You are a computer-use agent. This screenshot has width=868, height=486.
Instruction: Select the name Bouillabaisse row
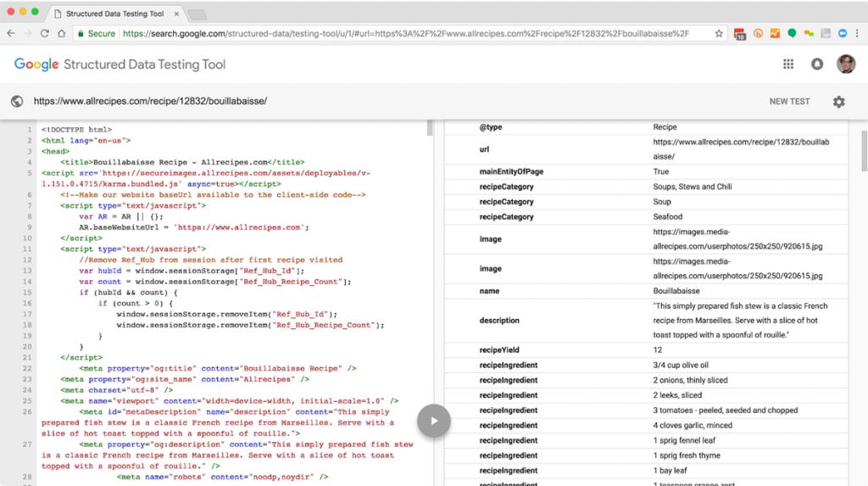(646, 291)
